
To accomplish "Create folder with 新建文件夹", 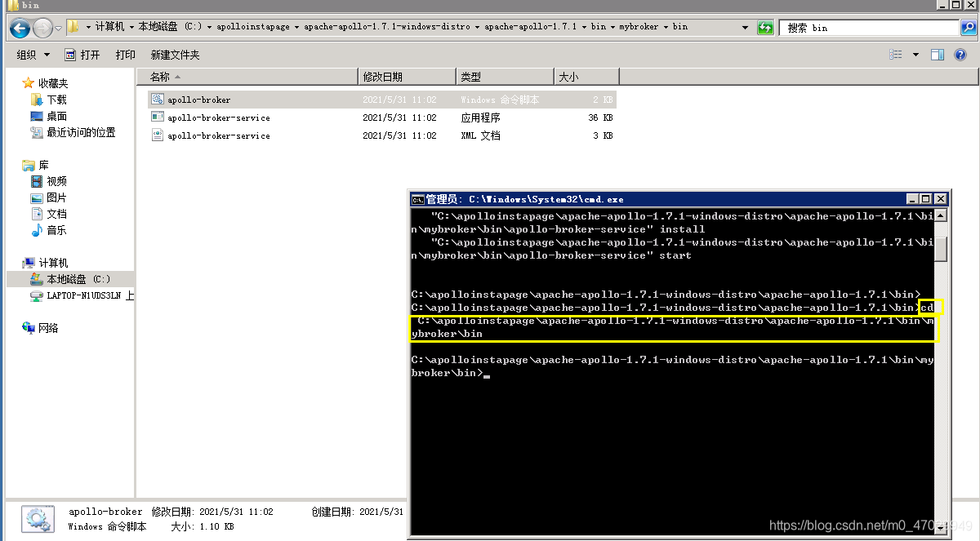I will 175,55.
